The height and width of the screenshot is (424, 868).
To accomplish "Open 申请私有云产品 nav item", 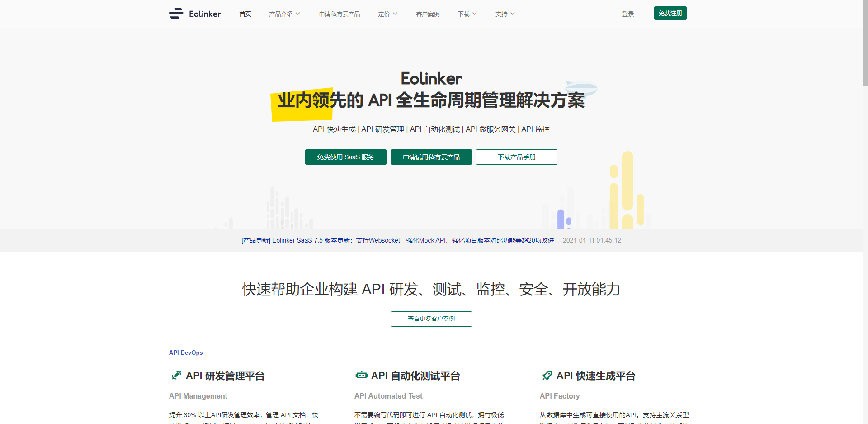I will pyautogui.click(x=339, y=14).
